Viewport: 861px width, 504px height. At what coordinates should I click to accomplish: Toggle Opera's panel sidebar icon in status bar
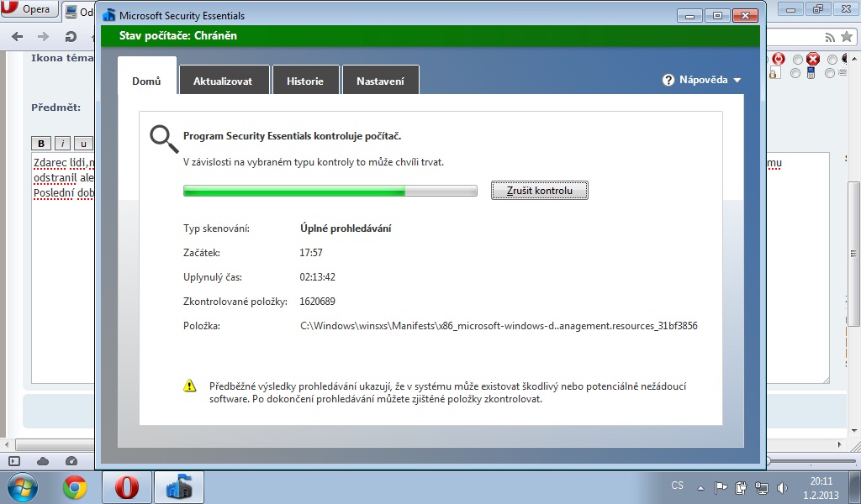point(14,462)
